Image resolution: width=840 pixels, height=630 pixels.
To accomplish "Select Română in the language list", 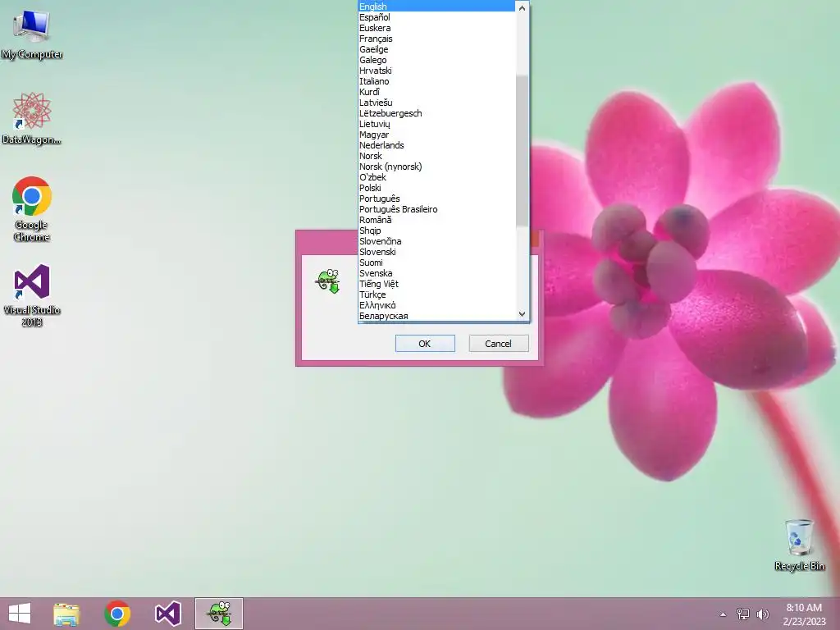I will (436, 220).
